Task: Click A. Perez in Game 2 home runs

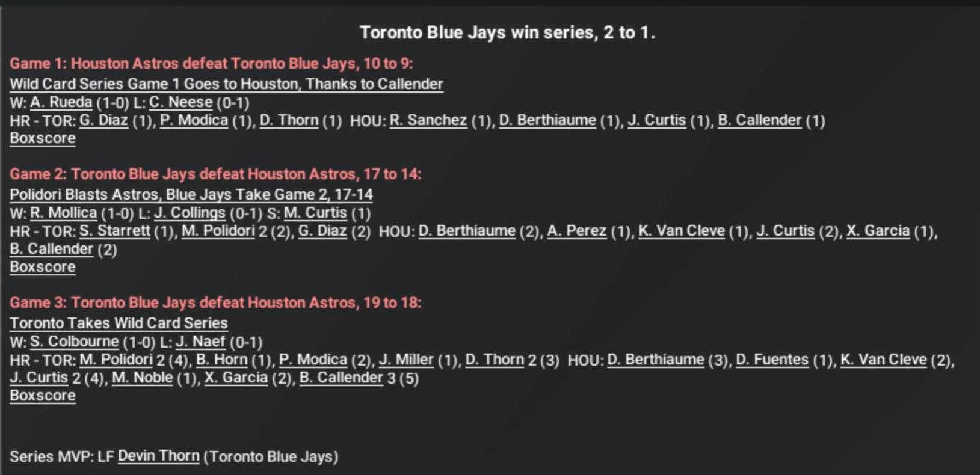Action: point(576,231)
